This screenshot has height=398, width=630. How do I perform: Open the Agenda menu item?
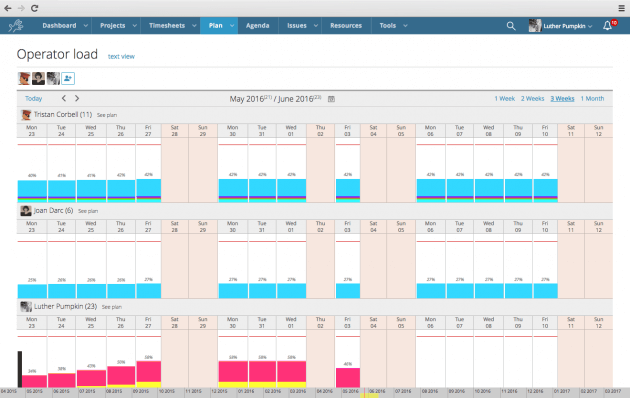258,26
